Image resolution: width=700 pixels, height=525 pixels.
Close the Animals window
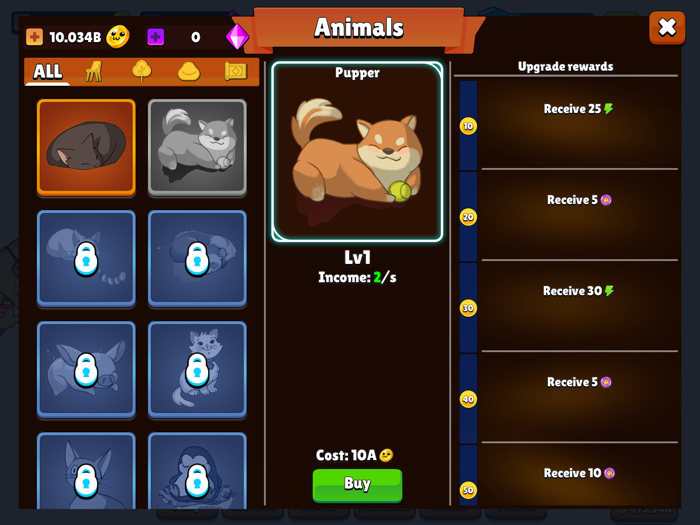(x=667, y=28)
